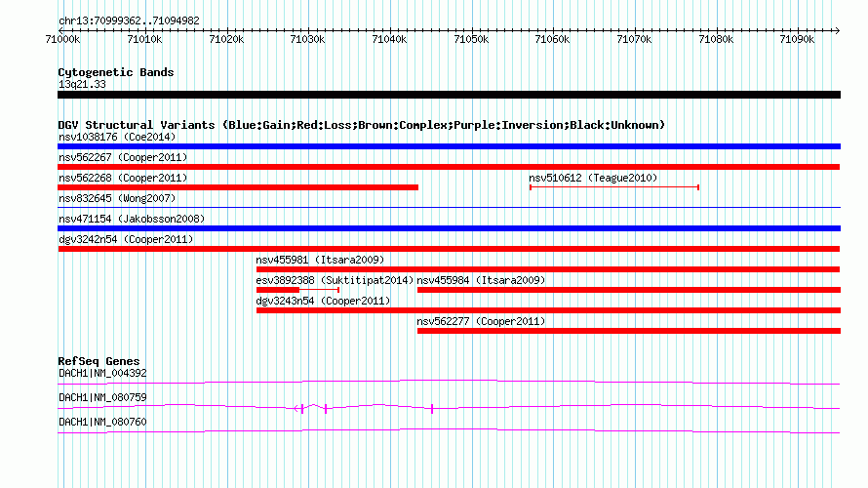Click the 71020k ruler tick label
The height and width of the screenshot is (488, 868).
coord(226,39)
